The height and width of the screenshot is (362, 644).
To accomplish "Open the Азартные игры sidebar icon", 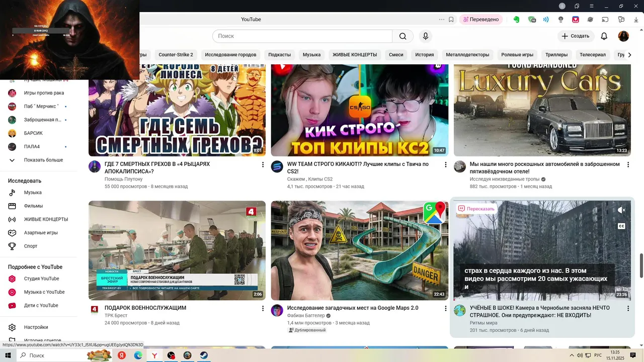I will tap(13, 233).
